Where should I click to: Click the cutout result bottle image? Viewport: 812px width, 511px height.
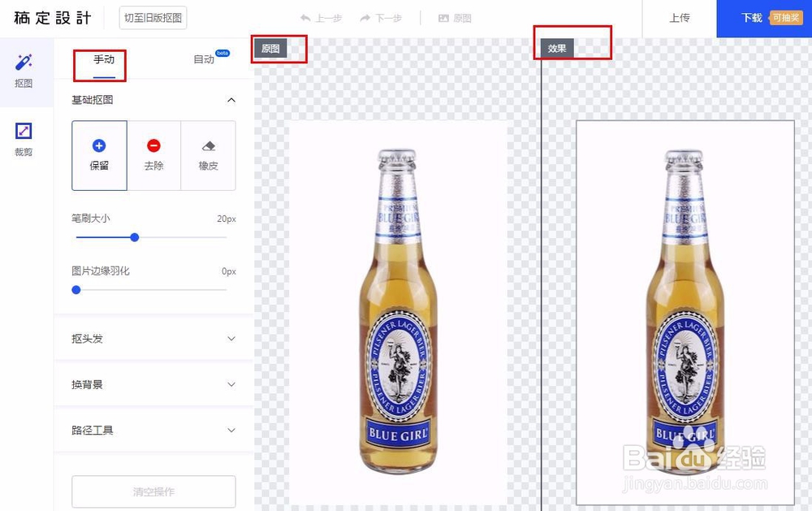point(685,312)
